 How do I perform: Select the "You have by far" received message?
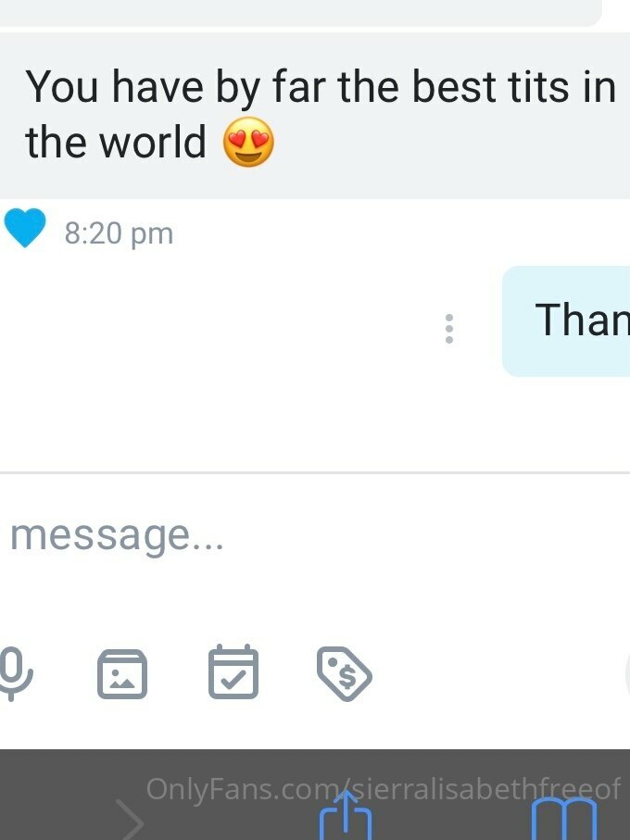point(315,115)
